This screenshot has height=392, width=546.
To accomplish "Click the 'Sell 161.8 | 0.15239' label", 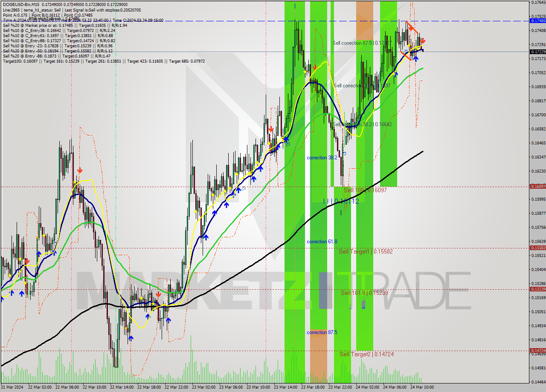I will coord(364,293).
